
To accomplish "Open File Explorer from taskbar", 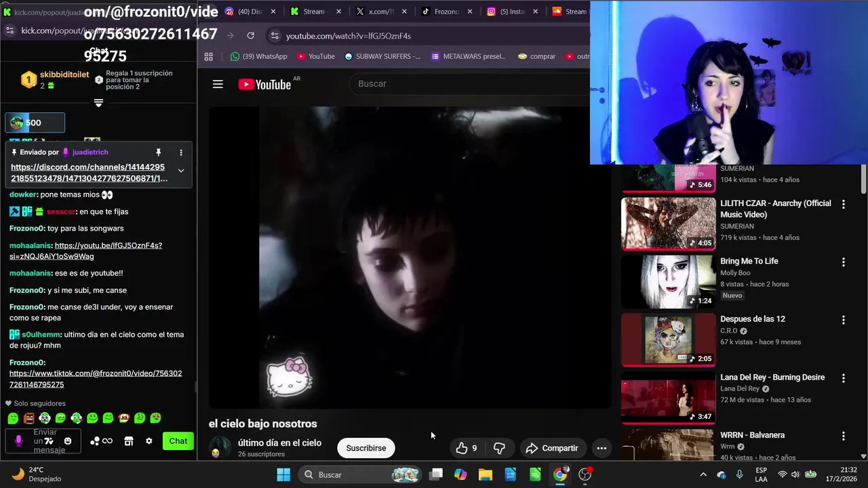I will [486, 474].
